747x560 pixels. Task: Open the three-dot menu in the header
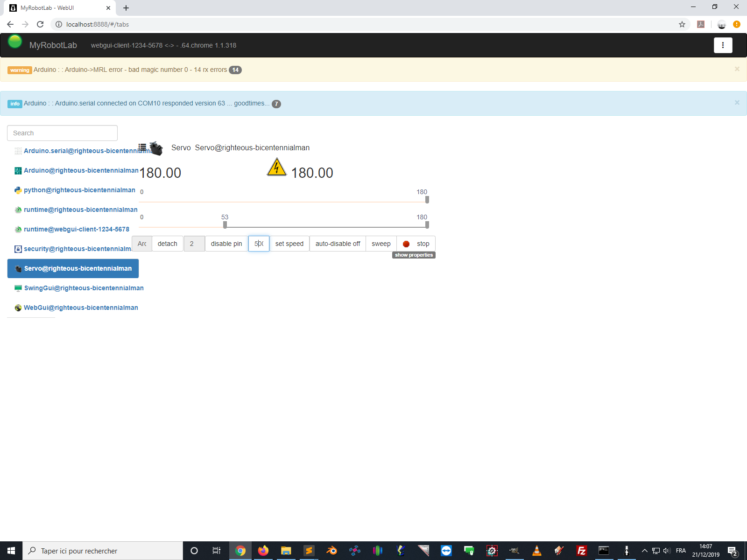723,45
